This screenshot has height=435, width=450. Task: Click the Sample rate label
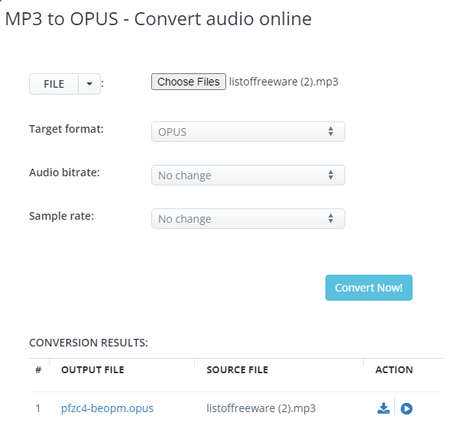[61, 216]
